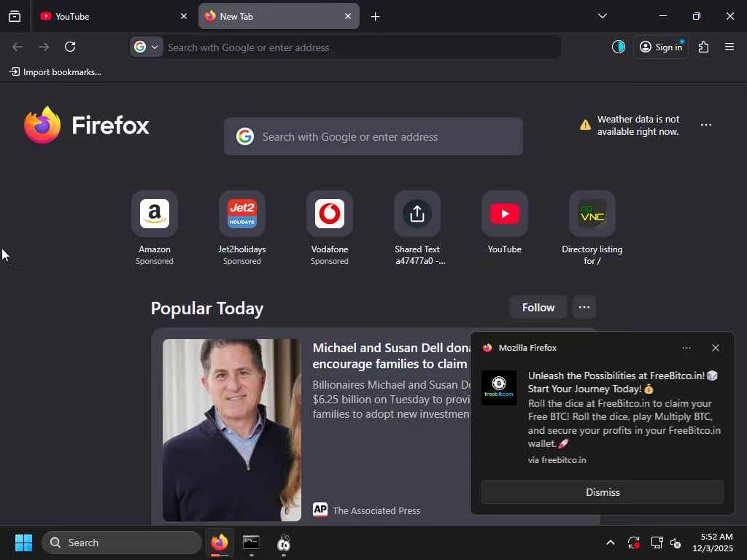Show hidden system tray icons
The image size is (747, 560).
tap(611, 542)
